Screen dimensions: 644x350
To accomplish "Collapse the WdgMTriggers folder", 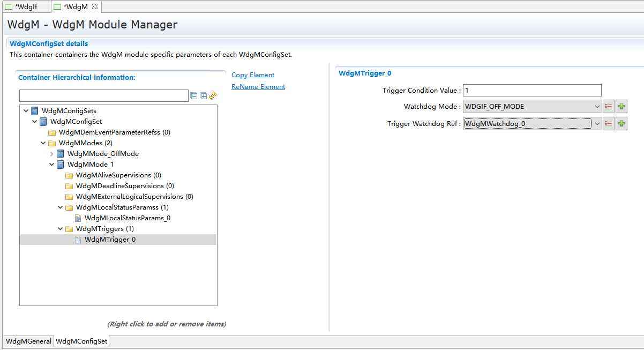I will (x=61, y=229).
